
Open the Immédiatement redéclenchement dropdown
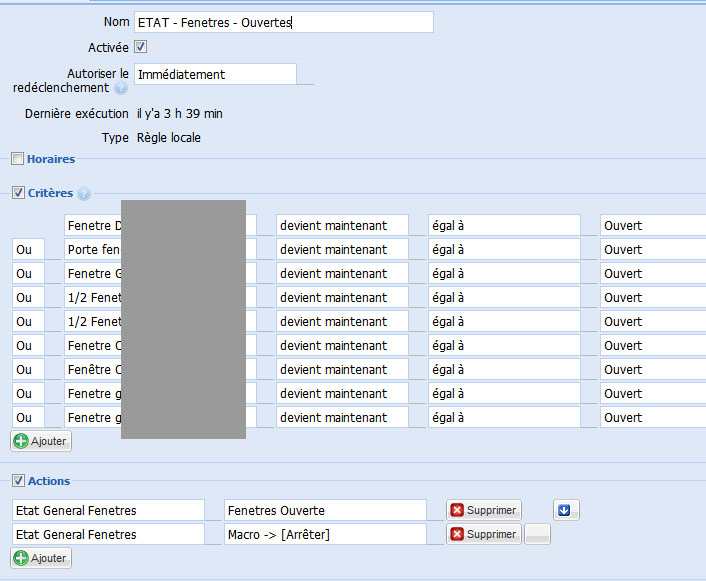[x=215, y=75]
